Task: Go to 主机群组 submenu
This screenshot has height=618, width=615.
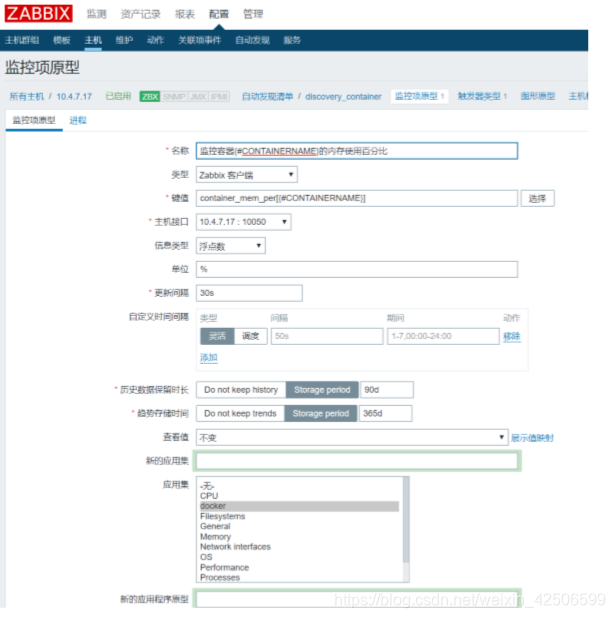Action: click(22, 40)
